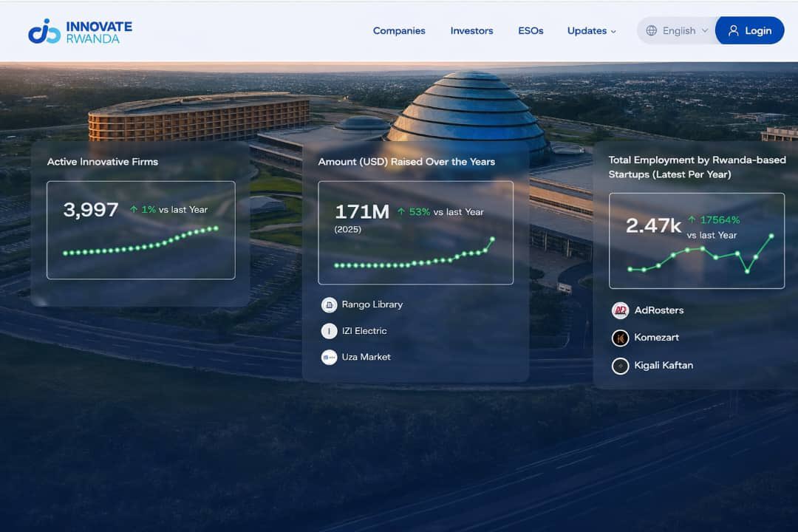Select ESOs in the navigation bar
The width and height of the screenshot is (798, 532).
pos(531,31)
